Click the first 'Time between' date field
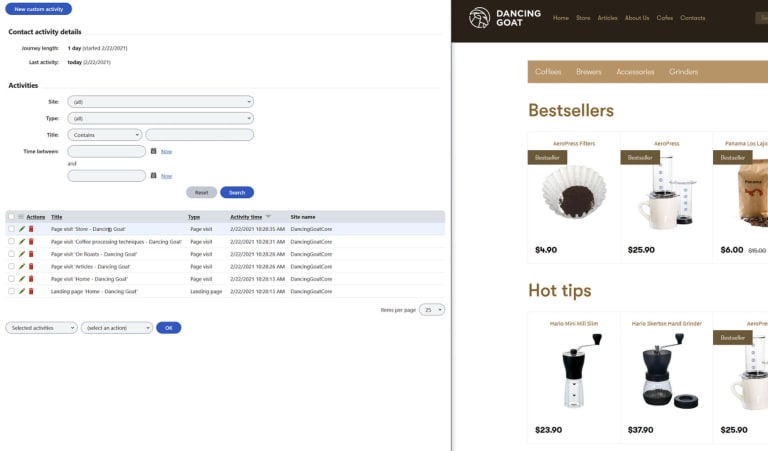The height and width of the screenshot is (451, 768). click(x=107, y=151)
